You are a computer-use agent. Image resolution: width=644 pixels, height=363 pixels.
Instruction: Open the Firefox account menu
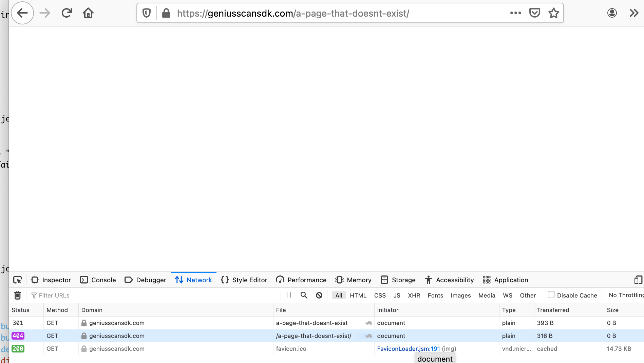[x=612, y=13]
